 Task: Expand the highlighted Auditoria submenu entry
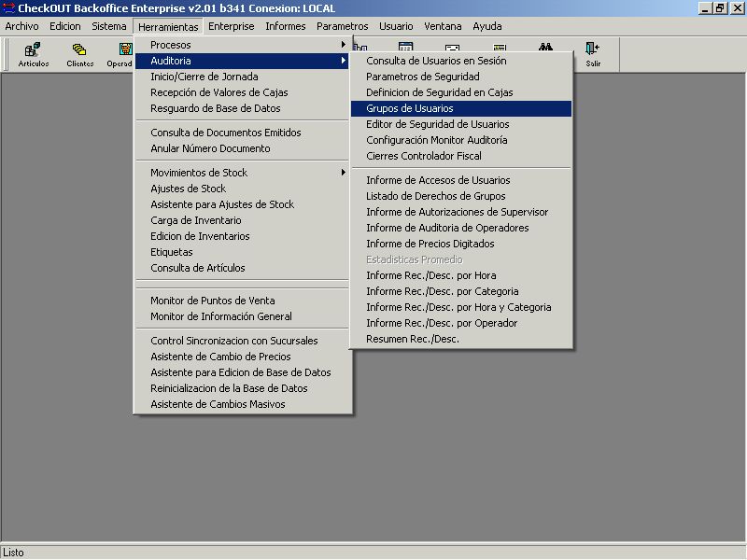coord(243,61)
